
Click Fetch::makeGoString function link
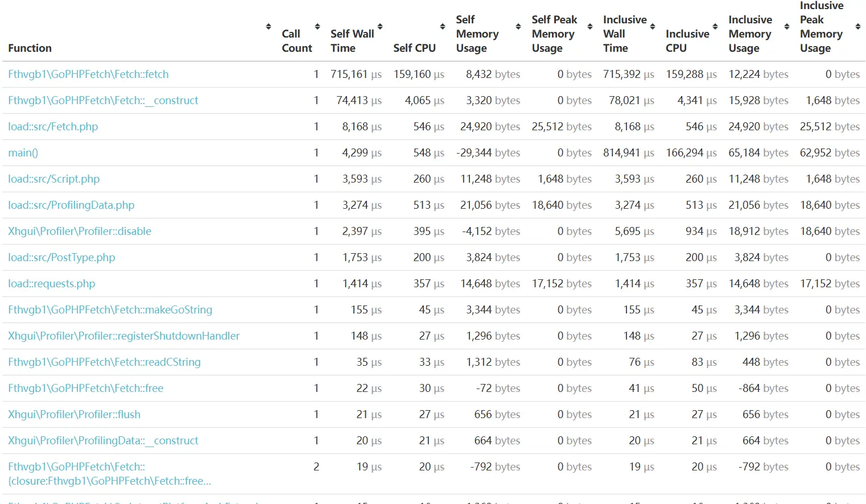point(110,310)
